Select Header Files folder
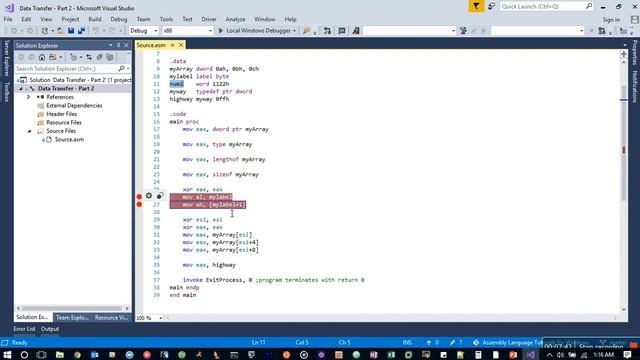Viewport: 640px width, 360px height. (x=61, y=114)
